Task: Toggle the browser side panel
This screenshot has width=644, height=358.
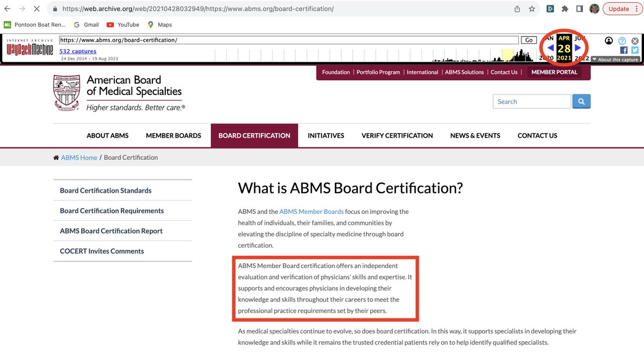Action: point(580,9)
